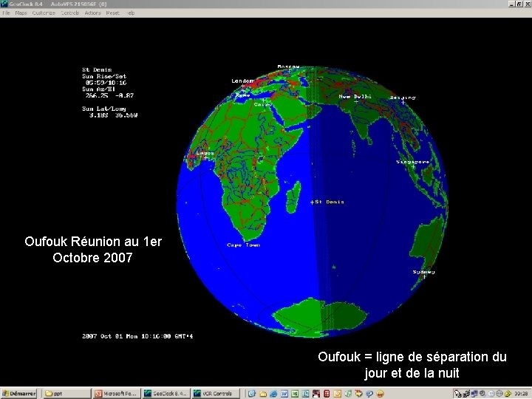This screenshot has height=399, width=532.
Task: Switch to Microsoft PowerPoint taskbar button
Action: 117,394
